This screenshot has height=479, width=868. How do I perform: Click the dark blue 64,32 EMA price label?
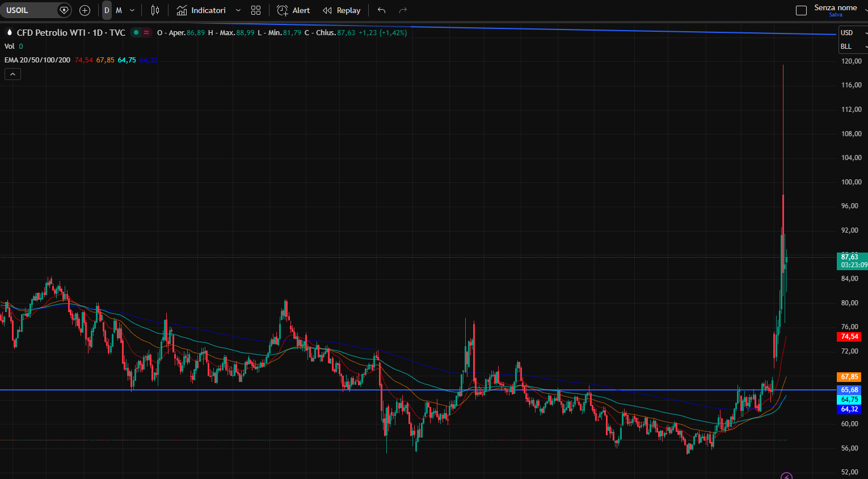point(849,409)
